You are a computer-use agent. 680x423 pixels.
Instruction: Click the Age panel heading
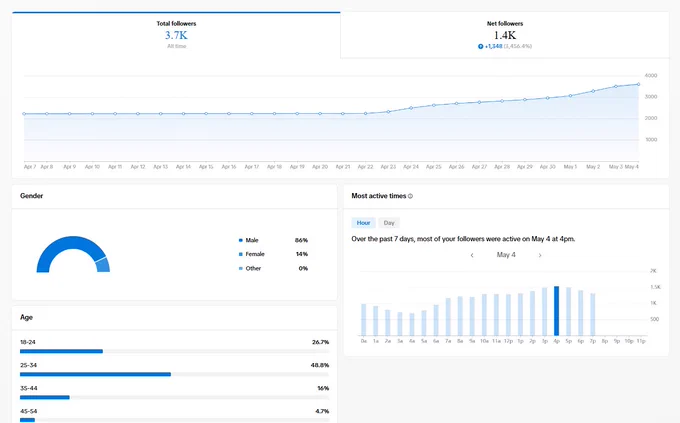pyautogui.click(x=26, y=317)
